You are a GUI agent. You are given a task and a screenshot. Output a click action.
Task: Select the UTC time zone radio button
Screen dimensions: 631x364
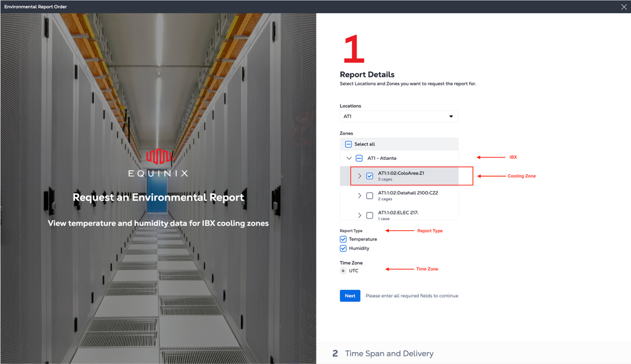coord(343,271)
